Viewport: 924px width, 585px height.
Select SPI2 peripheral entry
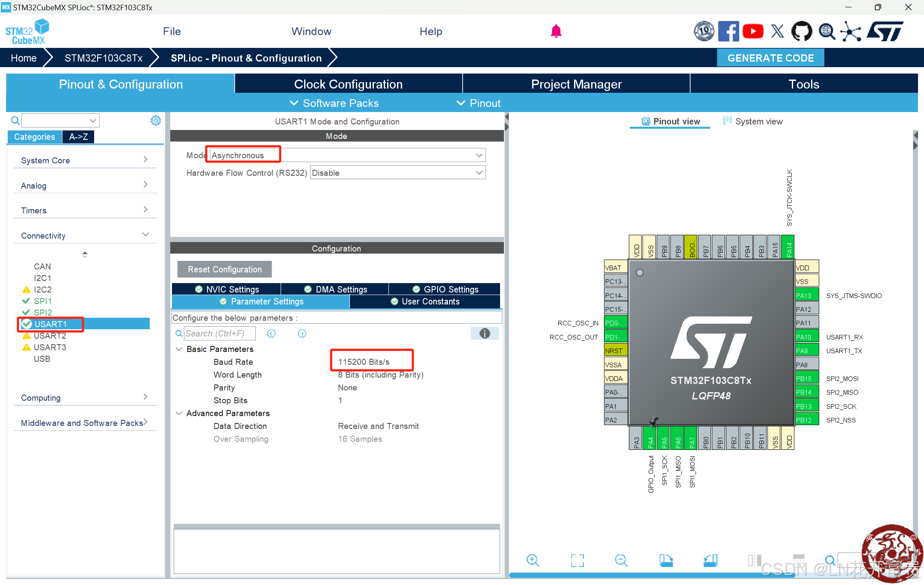(x=43, y=313)
